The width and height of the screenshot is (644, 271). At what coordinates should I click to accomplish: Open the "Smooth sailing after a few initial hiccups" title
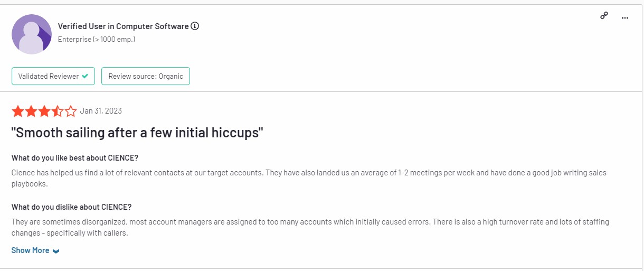coord(137,133)
